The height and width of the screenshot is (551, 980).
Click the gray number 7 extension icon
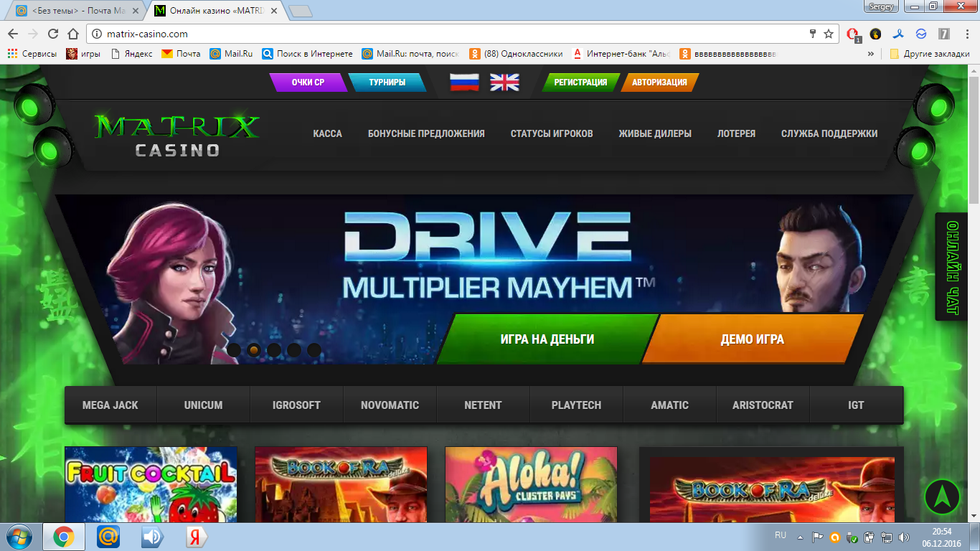[944, 34]
